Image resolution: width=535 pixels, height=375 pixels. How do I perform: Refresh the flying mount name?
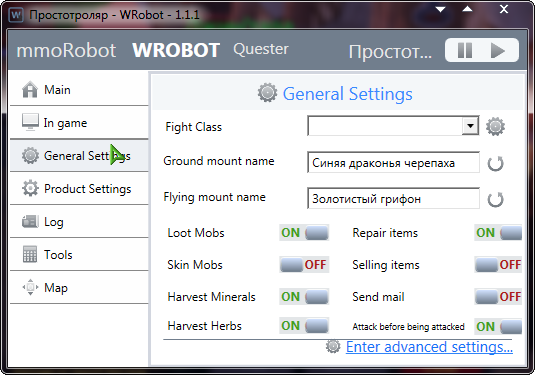tap(495, 200)
